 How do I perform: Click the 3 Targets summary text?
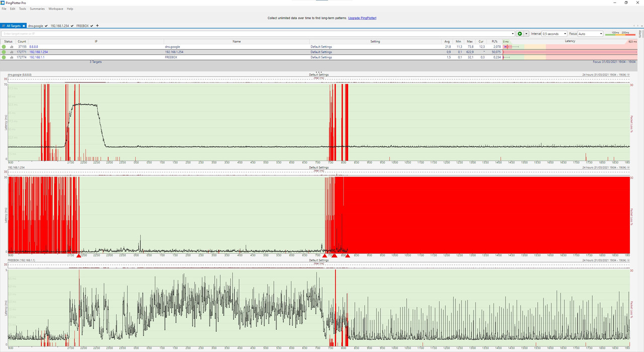[96, 62]
